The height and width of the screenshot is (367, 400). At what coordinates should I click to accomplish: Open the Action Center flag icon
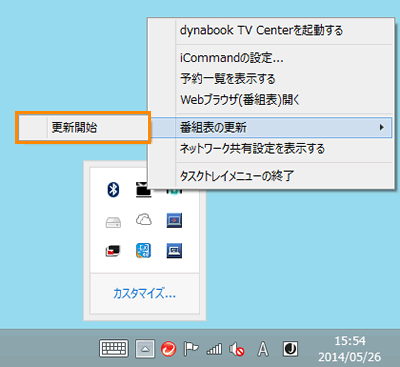191,349
